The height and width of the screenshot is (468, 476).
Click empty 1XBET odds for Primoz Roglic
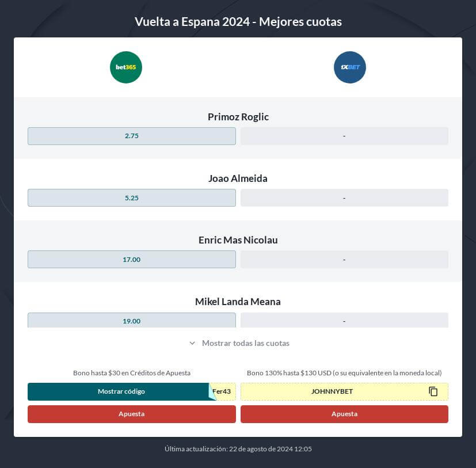[344, 136]
